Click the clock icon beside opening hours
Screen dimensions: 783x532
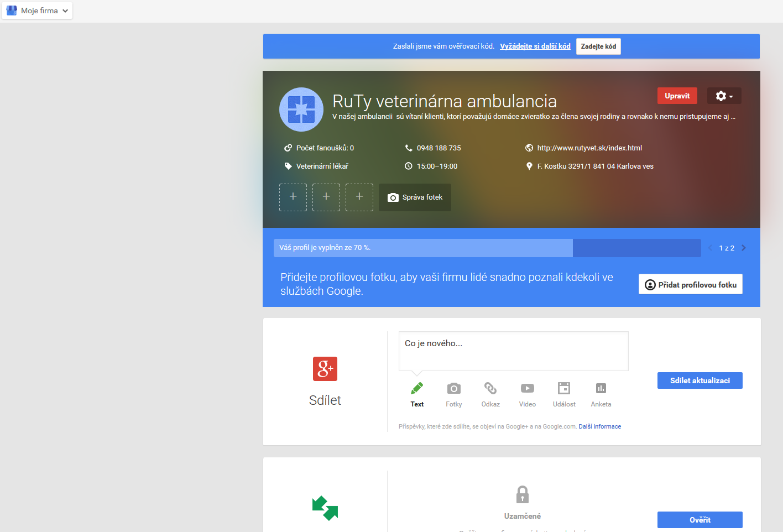(x=409, y=166)
